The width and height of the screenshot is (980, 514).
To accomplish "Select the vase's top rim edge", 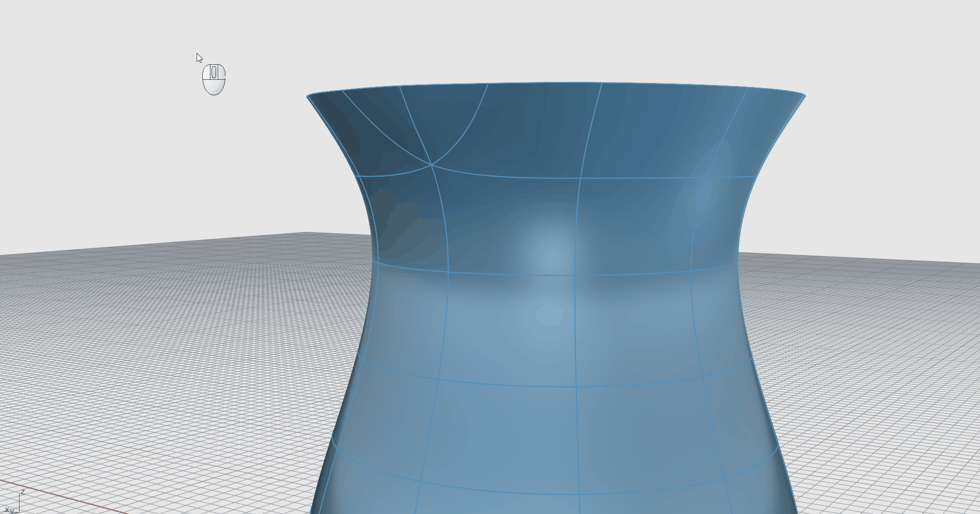I will tap(556, 83).
